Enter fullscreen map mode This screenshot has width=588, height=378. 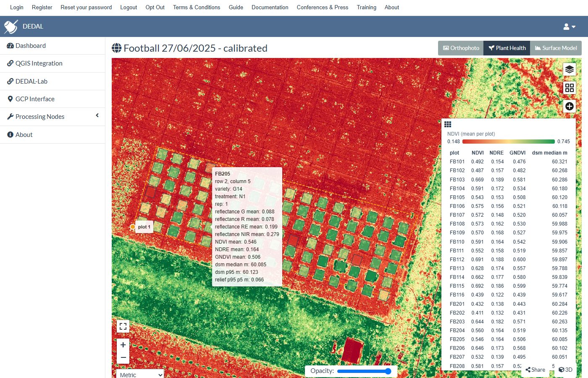123,326
